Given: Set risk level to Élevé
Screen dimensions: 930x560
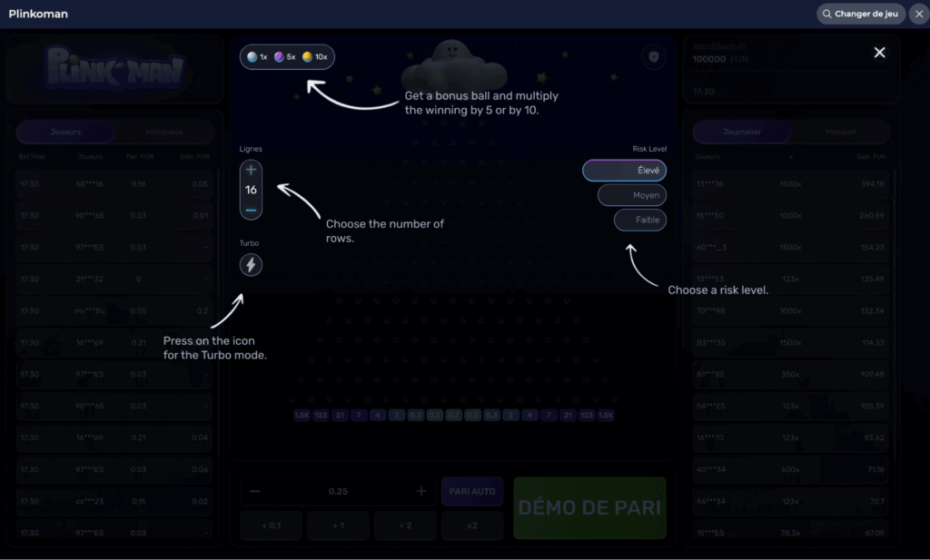Looking at the screenshot, I should pos(625,171).
